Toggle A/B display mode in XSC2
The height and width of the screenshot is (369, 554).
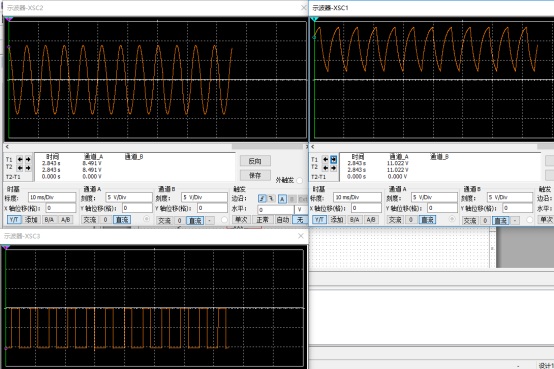[x=65, y=219]
